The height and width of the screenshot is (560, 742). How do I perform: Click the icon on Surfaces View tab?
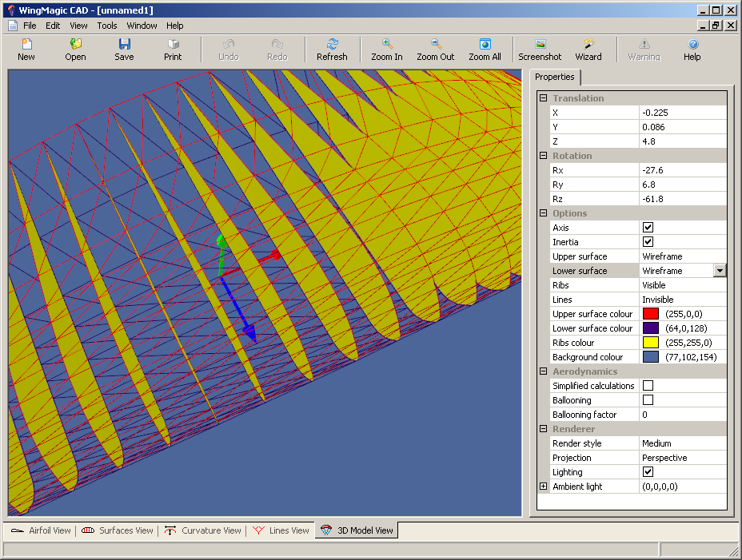[x=88, y=530]
